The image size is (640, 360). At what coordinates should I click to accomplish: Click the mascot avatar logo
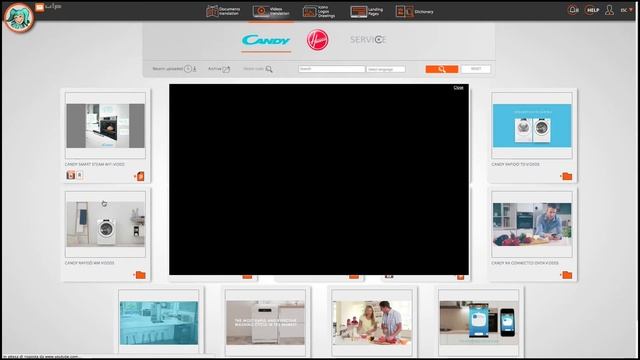[18, 18]
